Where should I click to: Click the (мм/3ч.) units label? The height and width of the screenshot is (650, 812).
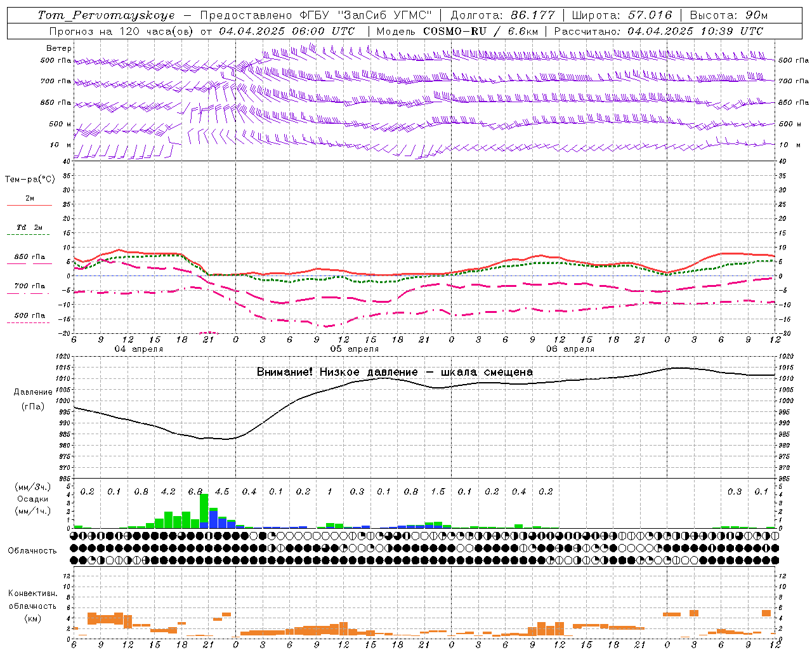pos(33,487)
